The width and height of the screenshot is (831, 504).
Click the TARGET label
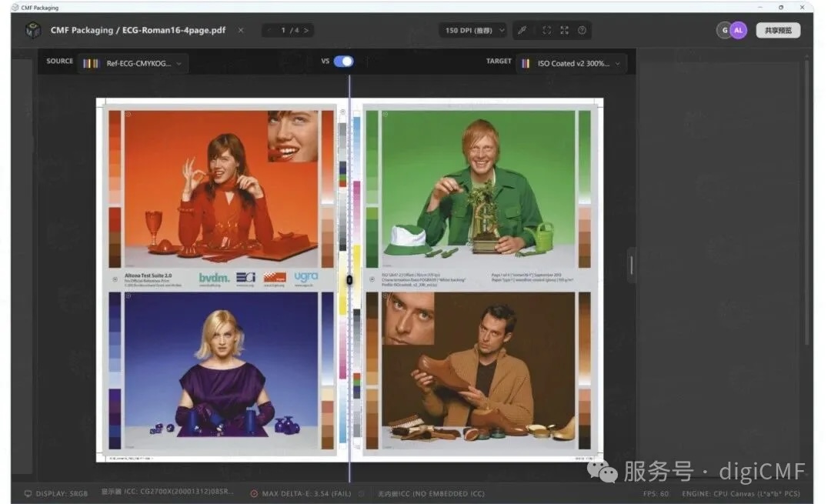click(x=499, y=61)
